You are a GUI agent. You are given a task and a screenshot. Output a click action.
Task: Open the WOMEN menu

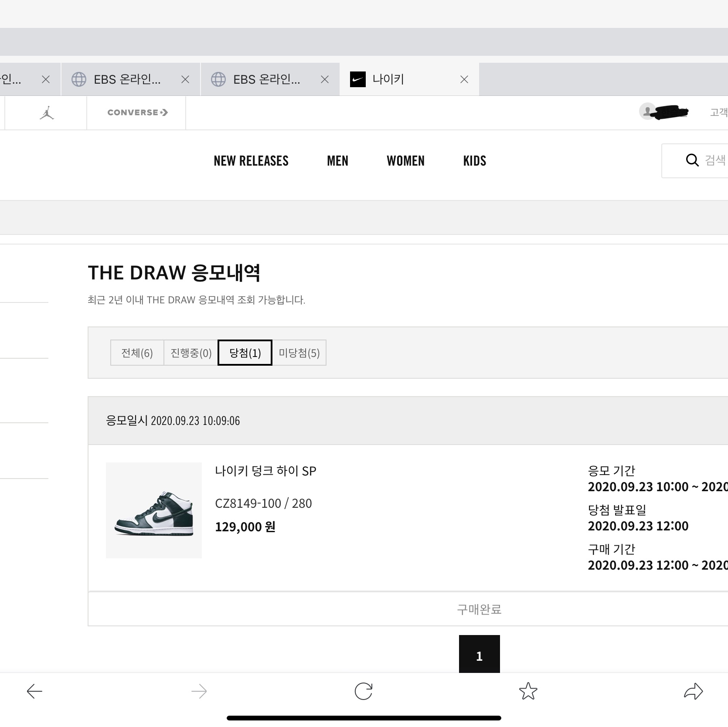405,161
